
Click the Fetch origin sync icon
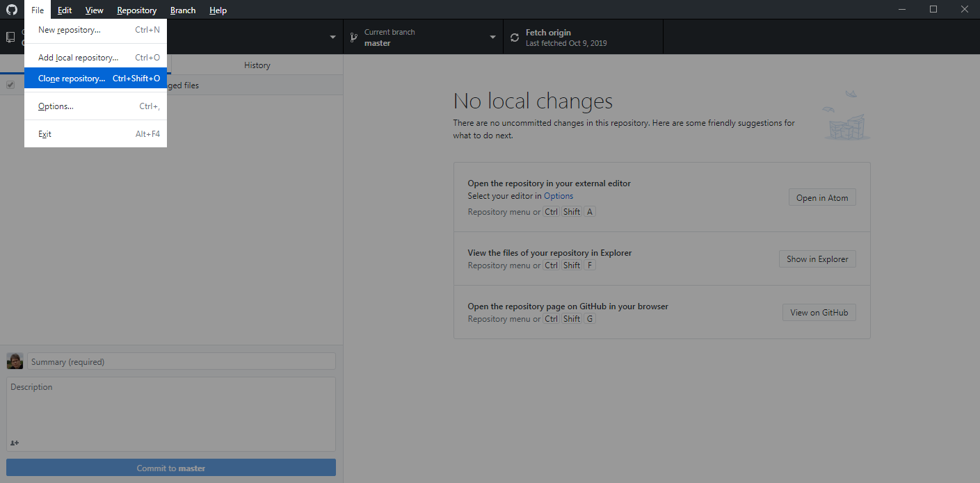[x=515, y=38]
